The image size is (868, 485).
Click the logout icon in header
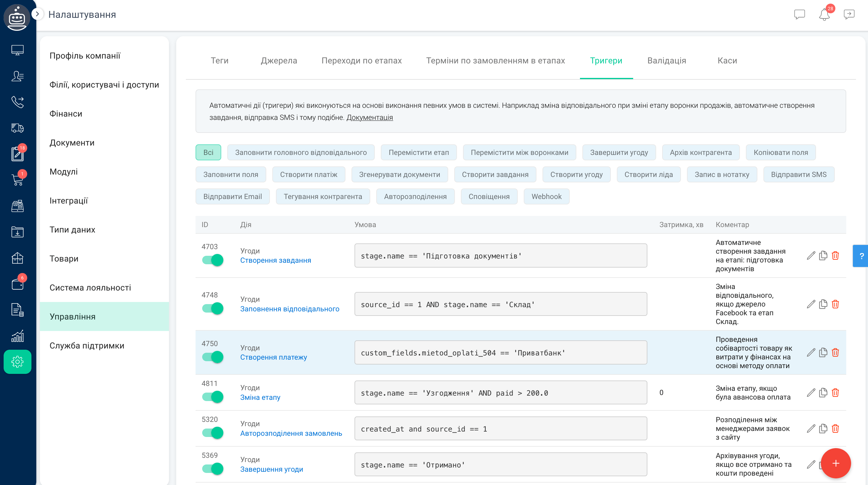(x=849, y=14)
